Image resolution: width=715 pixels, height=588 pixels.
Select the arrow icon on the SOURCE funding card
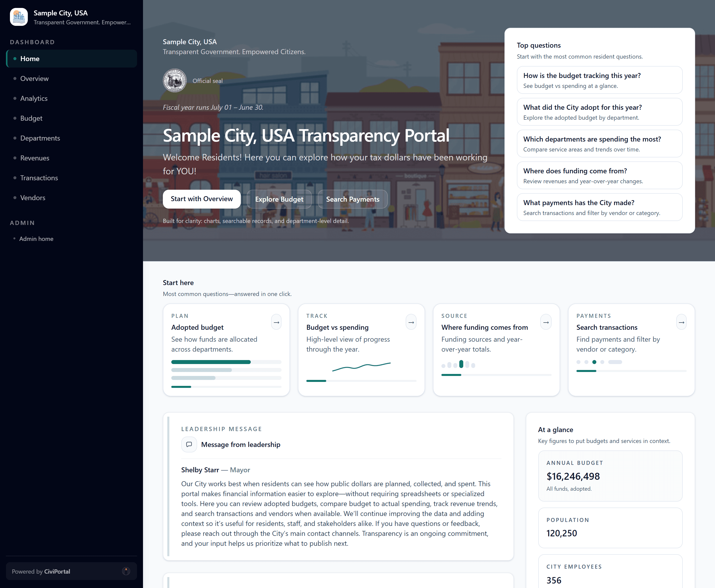pyautogui.click(x=546, y=322)
